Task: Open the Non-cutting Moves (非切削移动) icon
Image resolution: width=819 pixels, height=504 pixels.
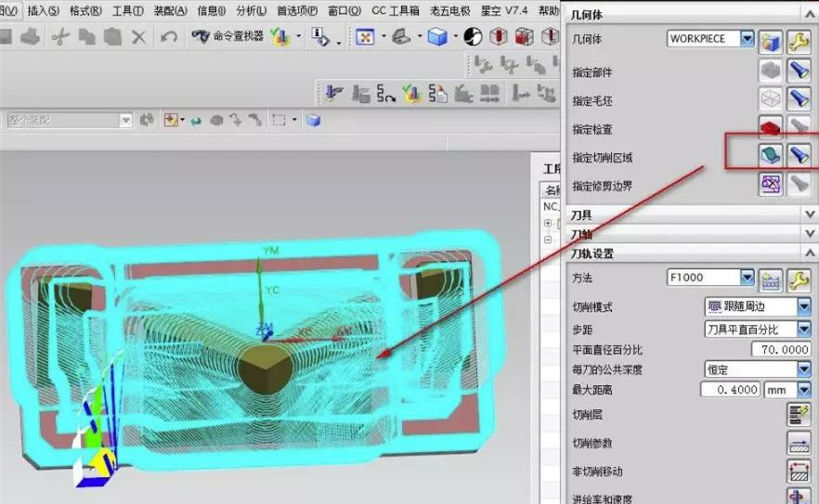Action: coord(799,472)
